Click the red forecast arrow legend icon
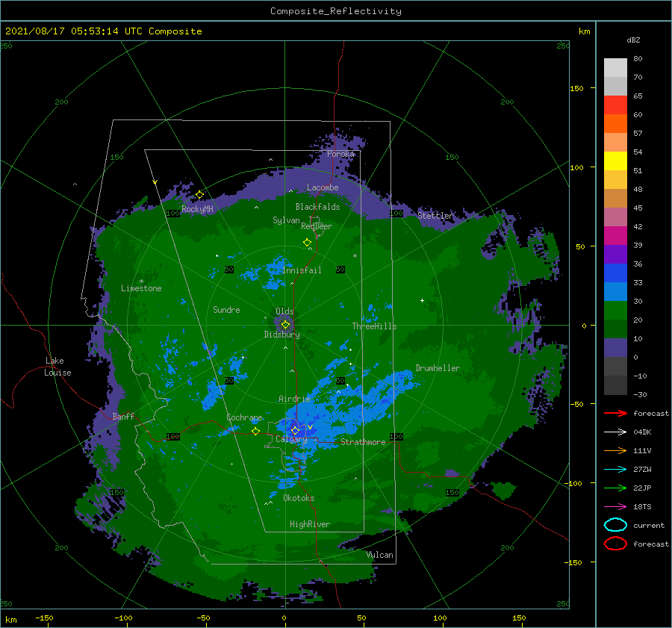The image size is (672, 628). click(615, 413)
